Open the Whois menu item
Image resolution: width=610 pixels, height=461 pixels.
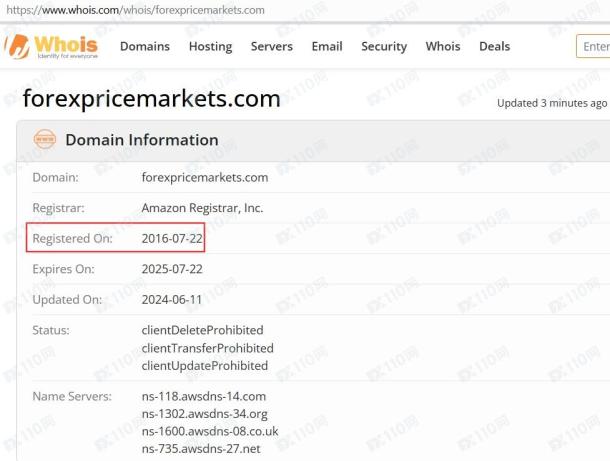click(443, 46)
